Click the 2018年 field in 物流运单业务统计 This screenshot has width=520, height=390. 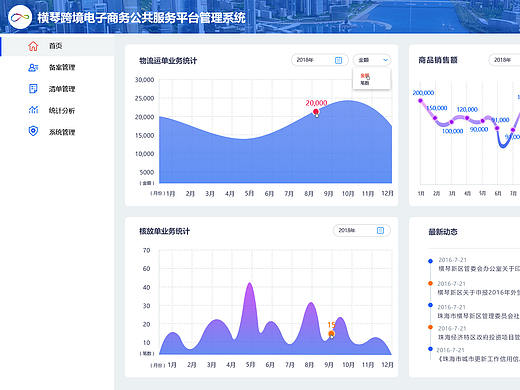click(x=320, y=60)
